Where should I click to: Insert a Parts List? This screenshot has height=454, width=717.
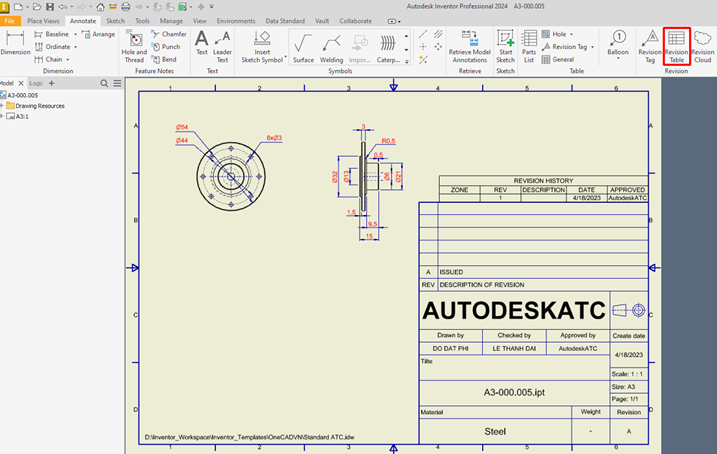click(x=529, y=47)
